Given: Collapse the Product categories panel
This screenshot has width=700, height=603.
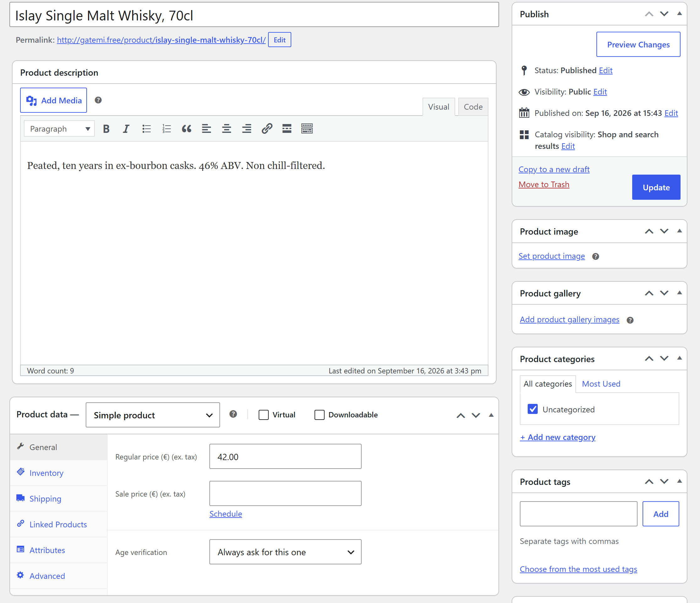Looking at the screenshot, I should coord(679,359).
